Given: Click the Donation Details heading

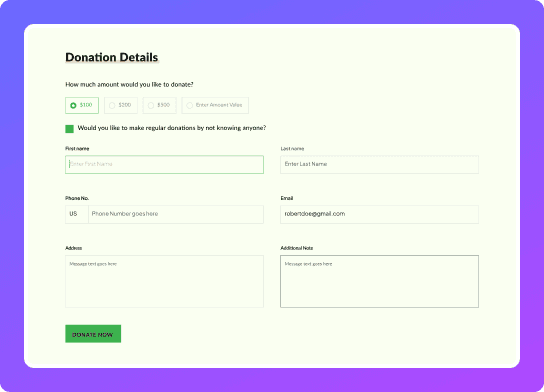Looking at the screenshot, I should [112, 57].
